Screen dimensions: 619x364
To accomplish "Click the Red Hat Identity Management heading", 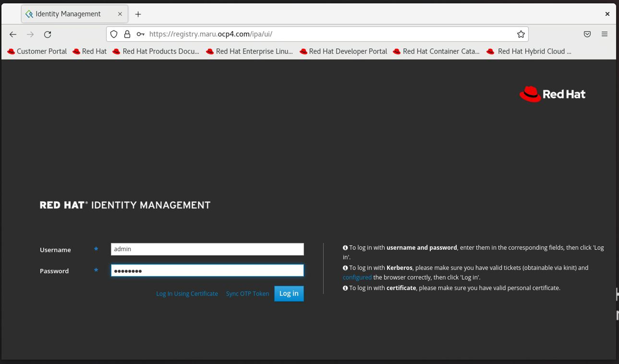I will pos(125,205).
